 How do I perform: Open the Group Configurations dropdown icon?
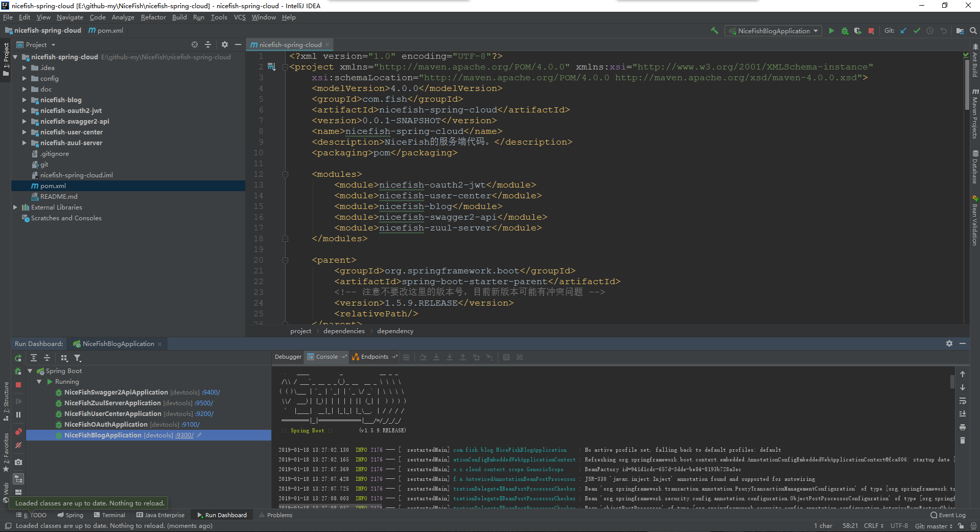[64, 358]
